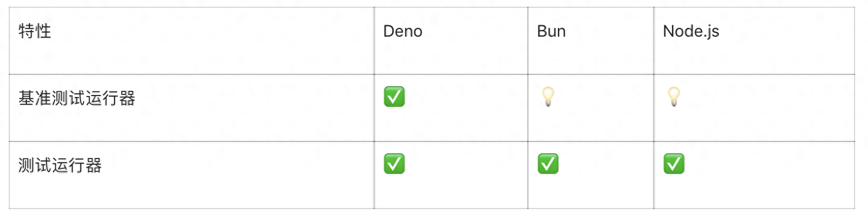Click Deno's green checkmark for 基准测试运行器

(394, 97)
